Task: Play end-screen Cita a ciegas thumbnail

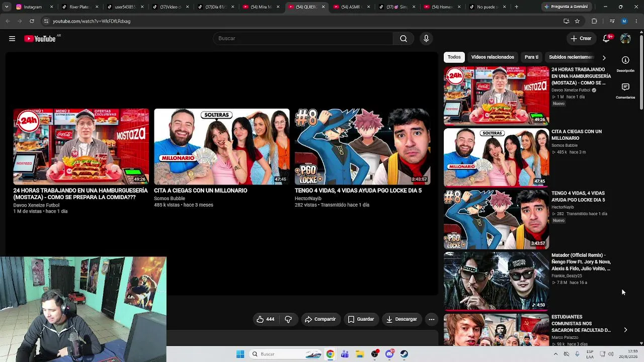Action: 222,146
